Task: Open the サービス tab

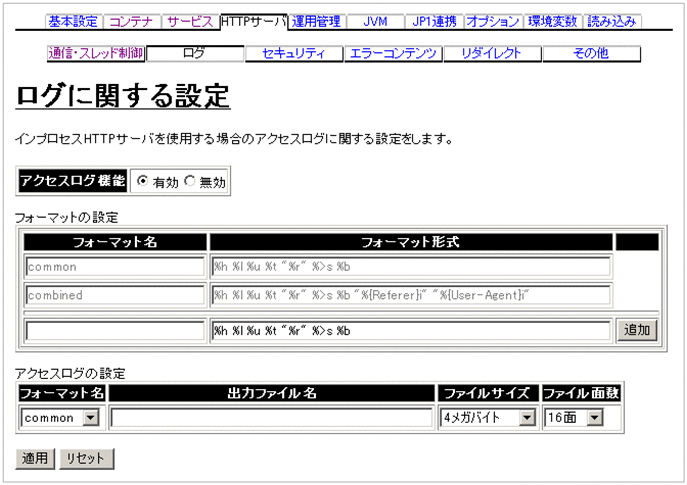Action: (190, 21)
